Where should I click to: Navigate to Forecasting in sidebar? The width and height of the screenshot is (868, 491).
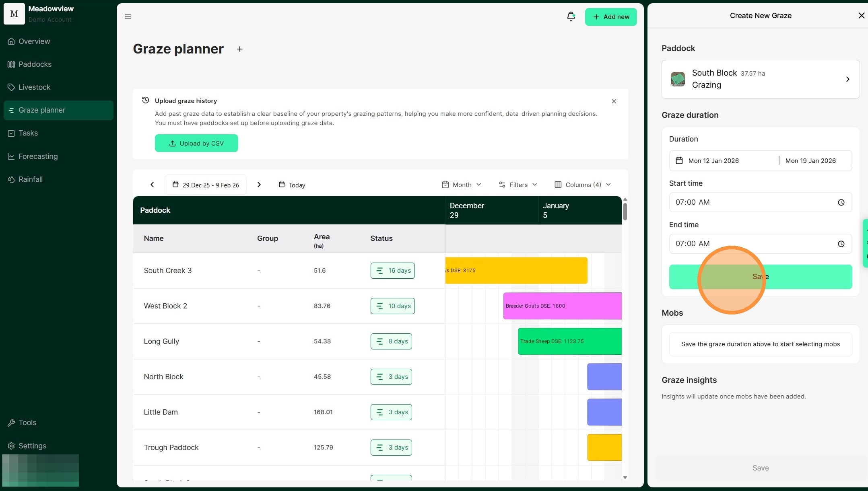pyautogui.click(x=38, y=156)
